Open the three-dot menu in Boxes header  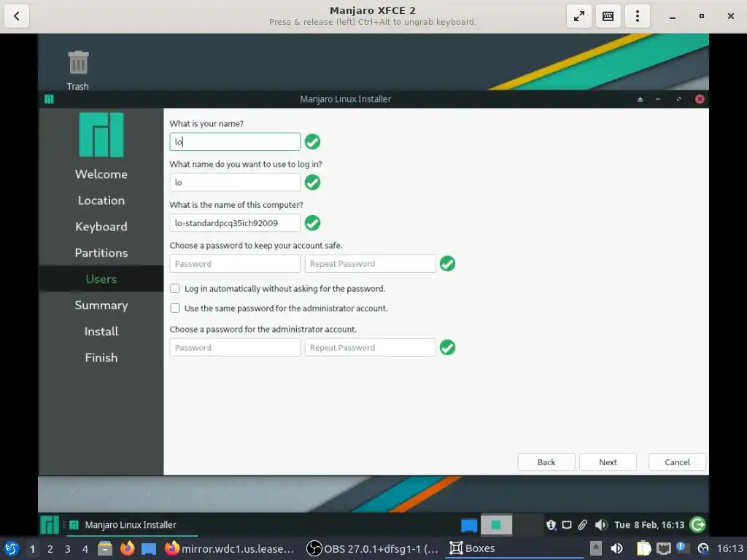pos(638,16)
